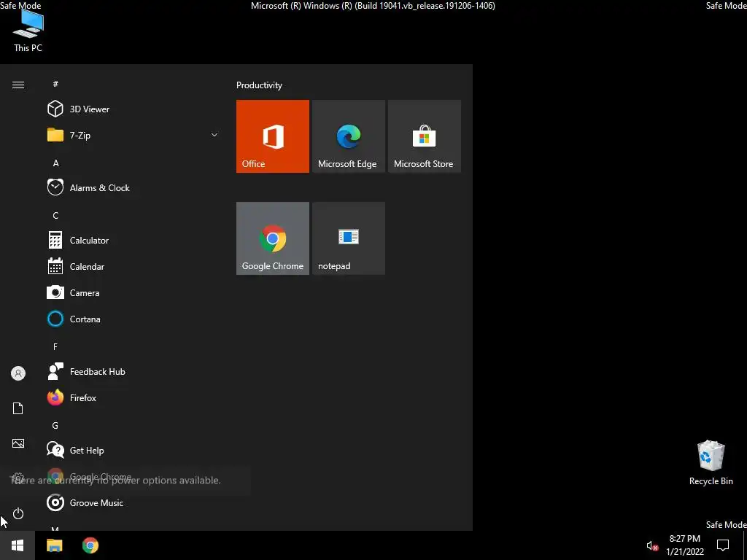Image resolution: width=747 pixels, height=560 pixels.
Task: Click the Productivity group title
Action: pos(259,85)
